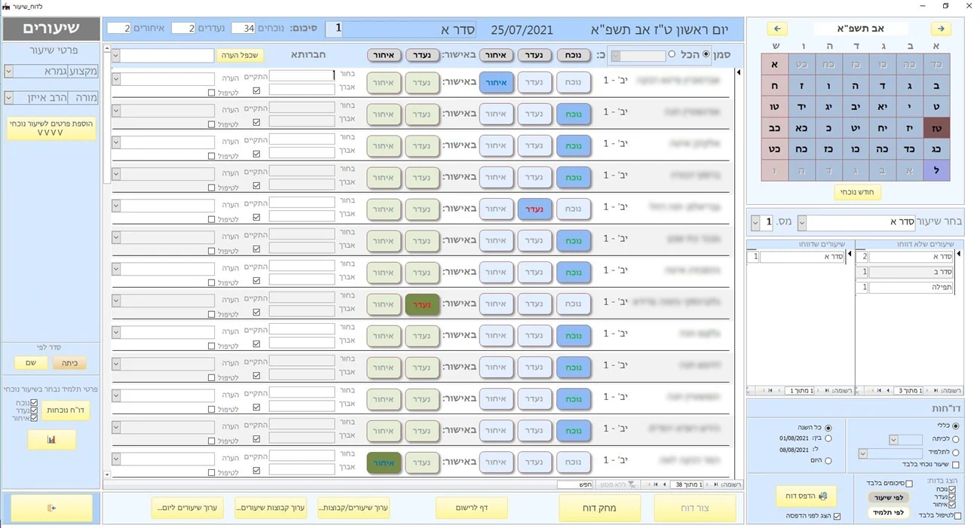Open the מקצוע dropdown showing גמרא
The height and width of the screenshot is (528, 980).
(x=9, y=72)
